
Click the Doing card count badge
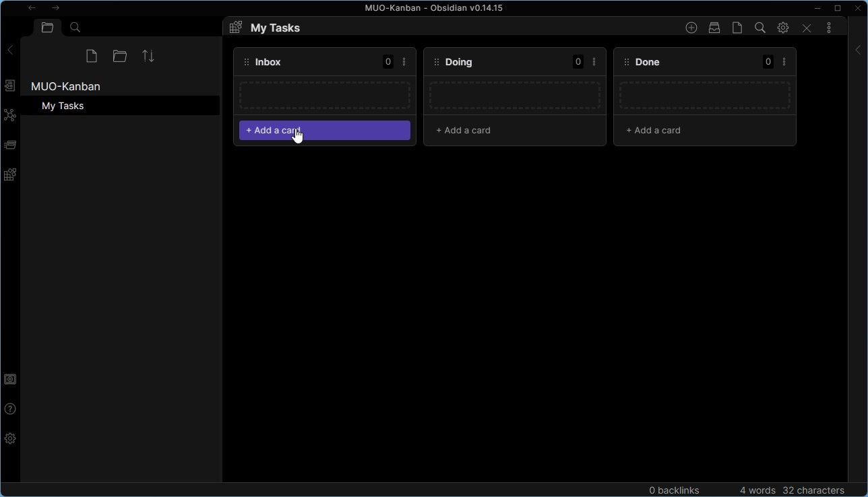[578, 62]
